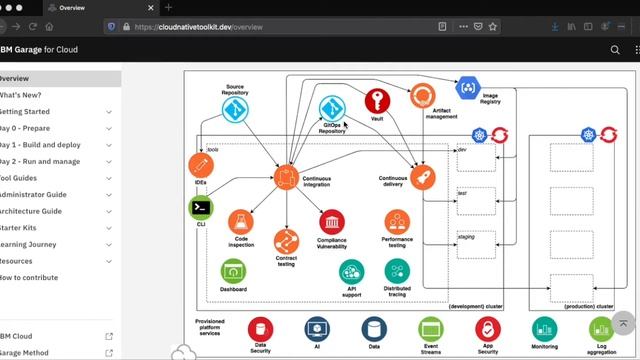Bookmark page with the star icon
Screen dimensions: 640x360
pyautogui.click(x=493, y=27)
